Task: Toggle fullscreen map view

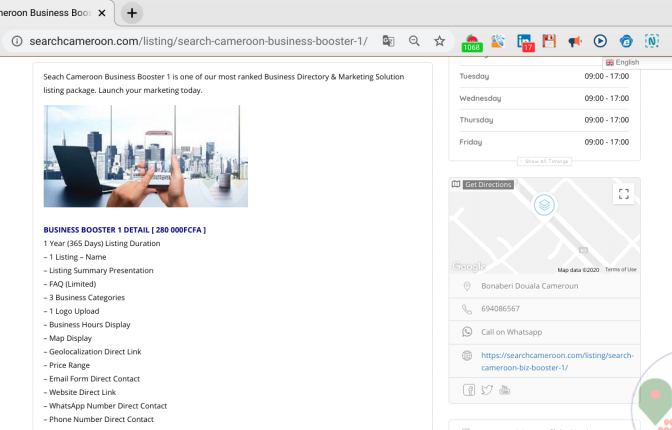Action: click(624, 194)
